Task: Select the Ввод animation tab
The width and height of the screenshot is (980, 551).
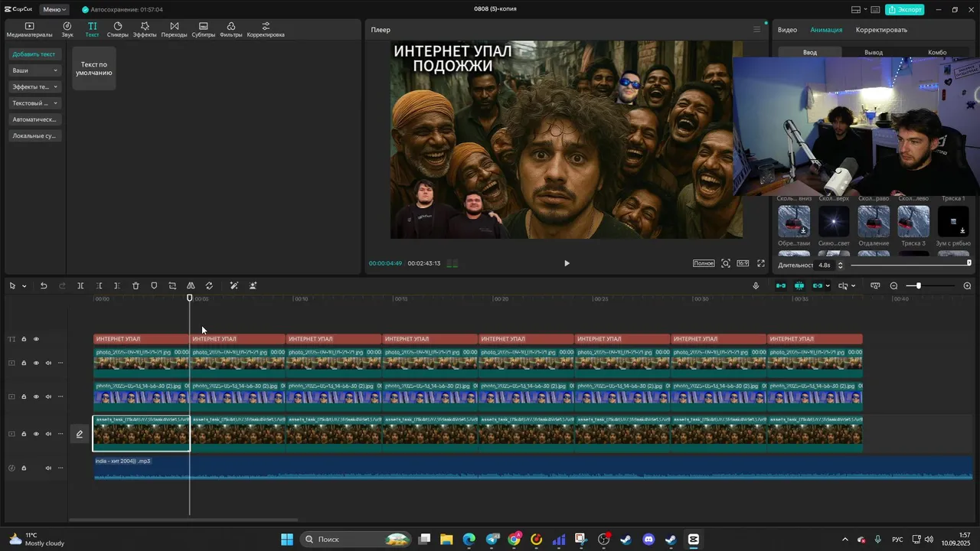Action: click(809, 52)
